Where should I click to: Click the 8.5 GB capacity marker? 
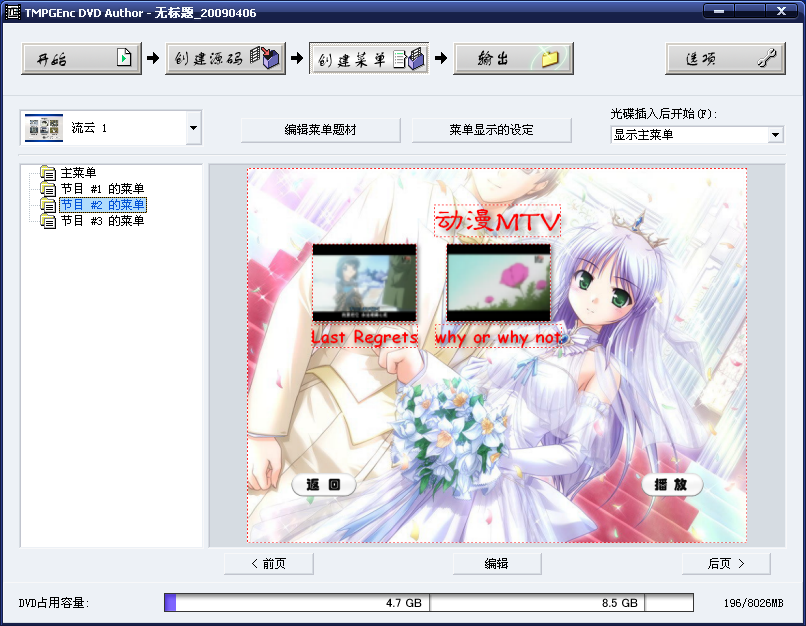coord(620,603)
